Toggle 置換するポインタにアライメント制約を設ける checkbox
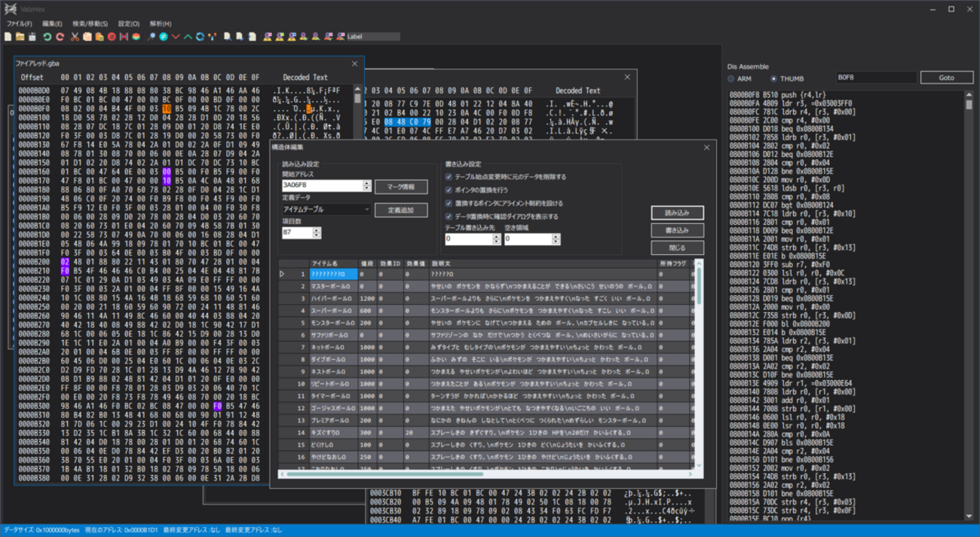980x537 pixels. 449,204
